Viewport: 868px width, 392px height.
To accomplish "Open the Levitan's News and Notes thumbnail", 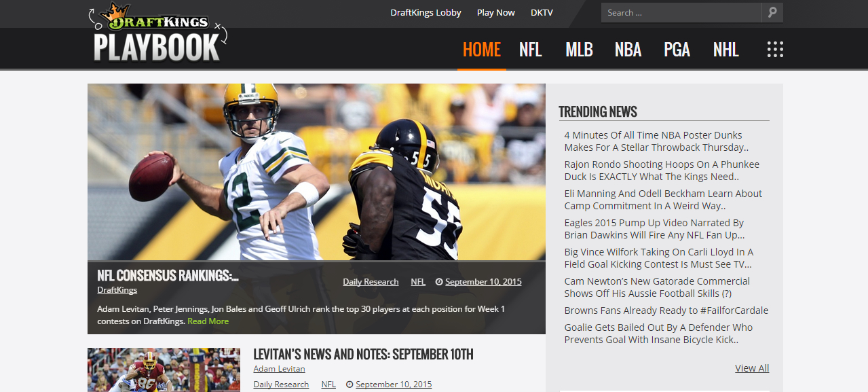I will point(164,370).
